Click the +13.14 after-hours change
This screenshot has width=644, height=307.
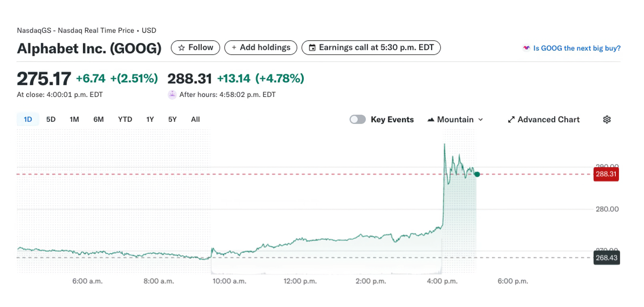(234, 78)
